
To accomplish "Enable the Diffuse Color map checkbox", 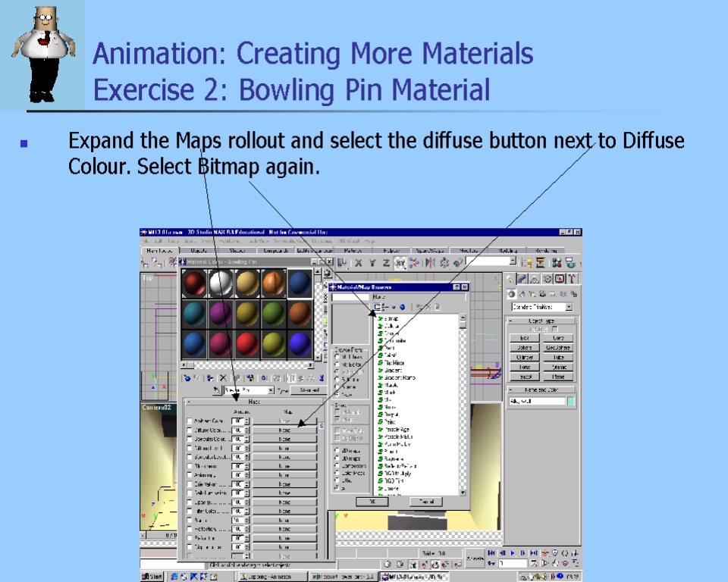I will click(x=190, y=430).
